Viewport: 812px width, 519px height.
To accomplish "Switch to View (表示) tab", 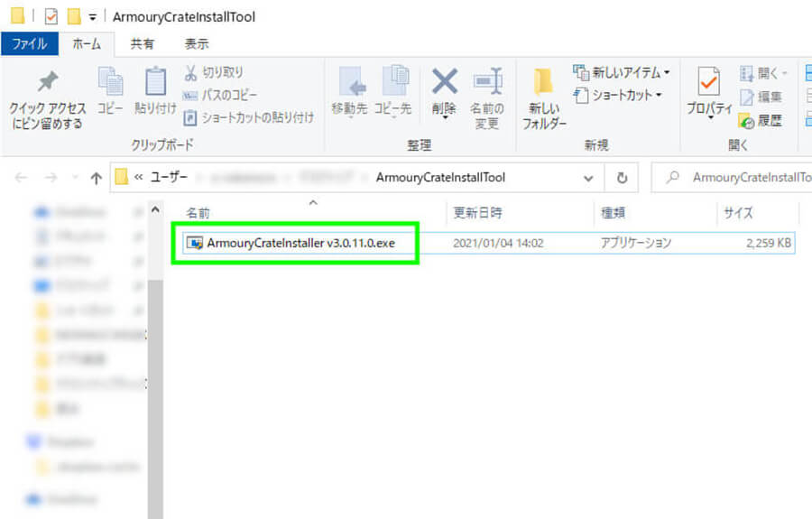I will pos(197,44).
